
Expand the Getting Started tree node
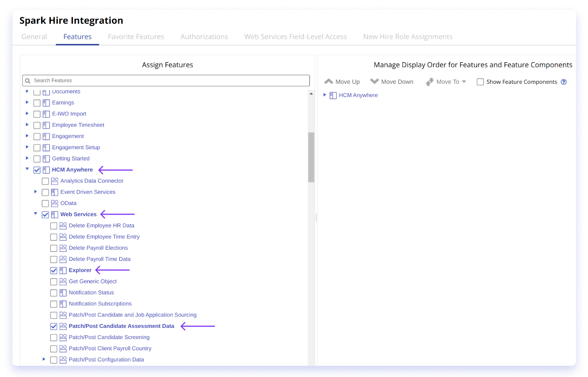click(x=27, y=158)
